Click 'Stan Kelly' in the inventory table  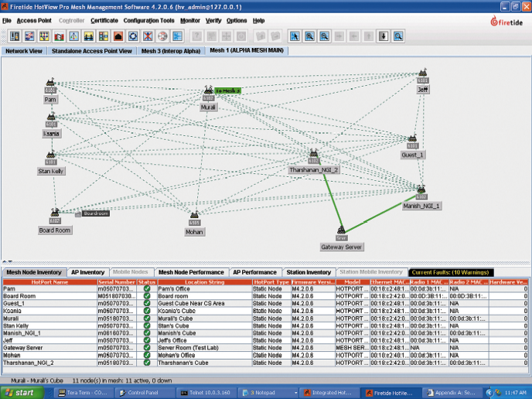click(16, 326)
